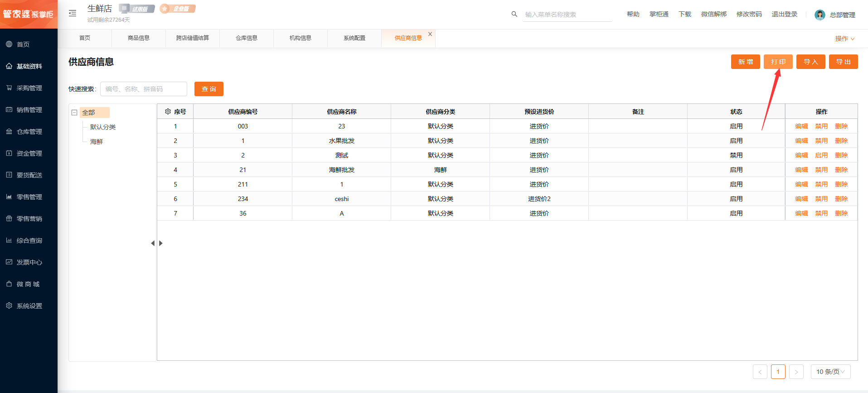The image size is (868, 393).
Task: Open the 10 条/页 page size dropdown
Action: click(x=830, y=372)
